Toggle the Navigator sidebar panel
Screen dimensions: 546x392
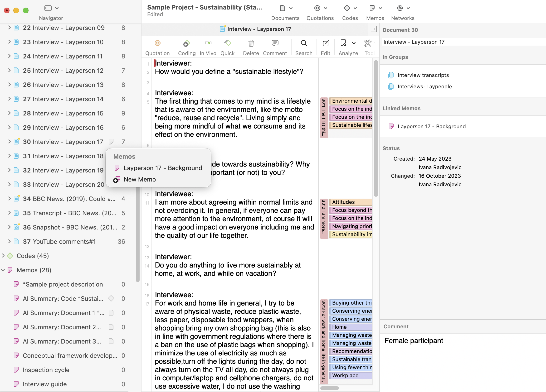click(x=48, y=8)
